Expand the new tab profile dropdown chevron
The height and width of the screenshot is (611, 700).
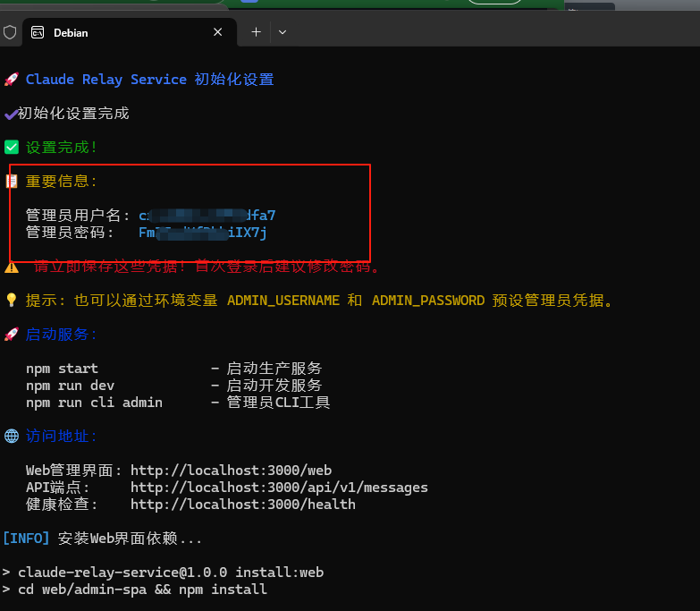(x=283, y=32)
